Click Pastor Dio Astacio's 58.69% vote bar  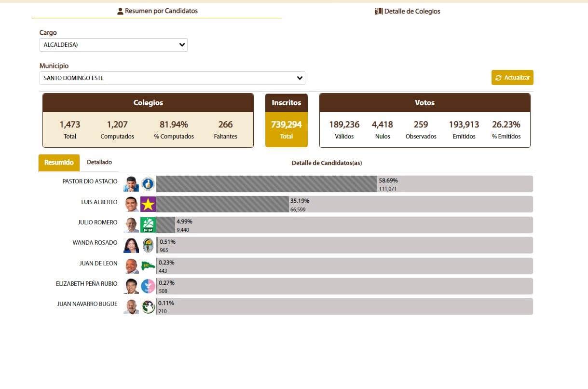click(x=266, y=184)
